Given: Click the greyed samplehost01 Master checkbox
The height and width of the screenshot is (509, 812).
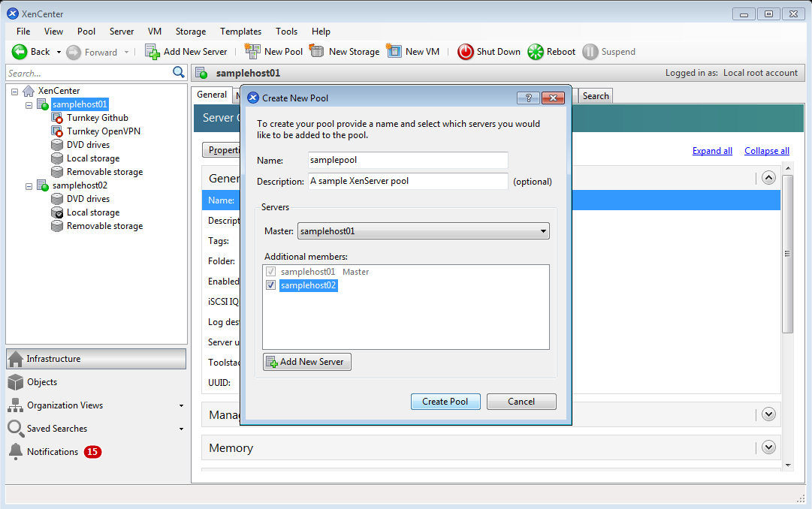Looking at the screenshot, I should coord(270,272).
